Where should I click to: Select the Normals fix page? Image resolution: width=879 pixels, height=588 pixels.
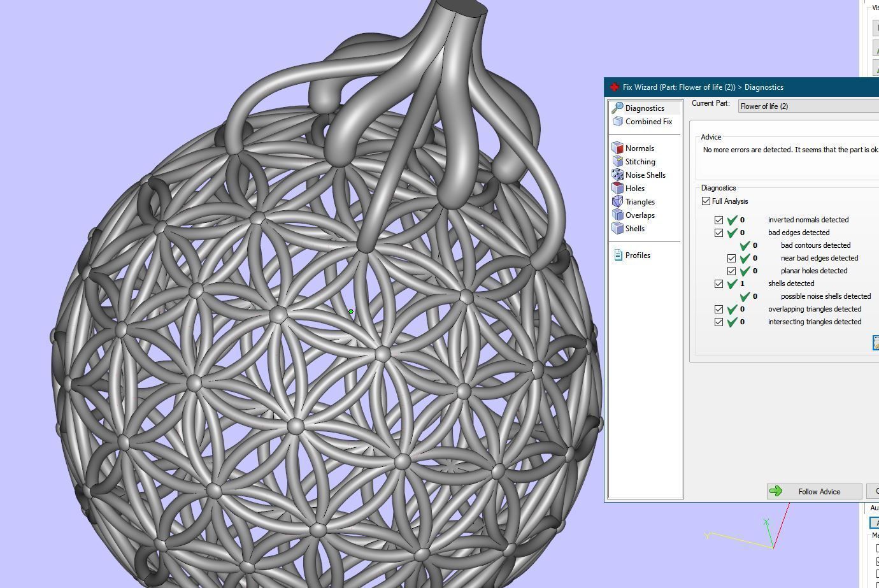pos(640,148)
